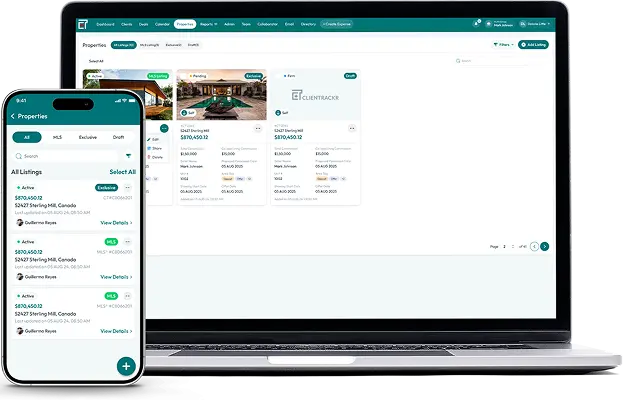Tap the MLS tab on phone

pyautogui.click(x=57, y=137)
